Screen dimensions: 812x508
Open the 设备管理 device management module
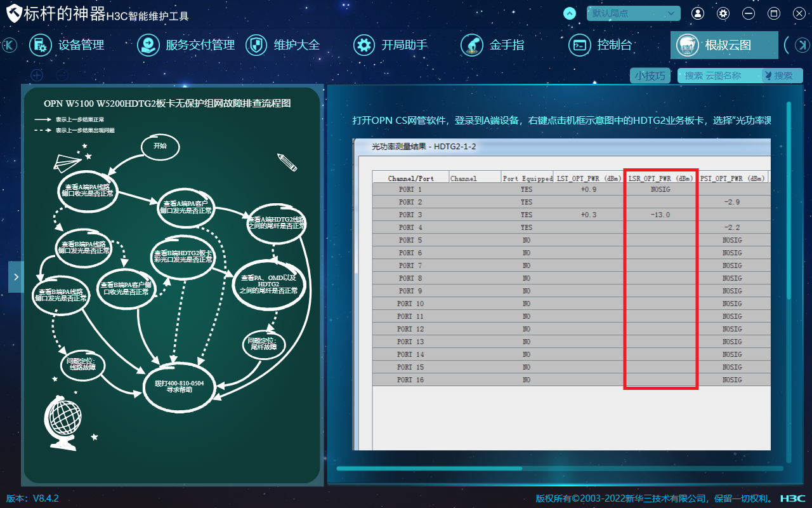click(x=67, y=45)
